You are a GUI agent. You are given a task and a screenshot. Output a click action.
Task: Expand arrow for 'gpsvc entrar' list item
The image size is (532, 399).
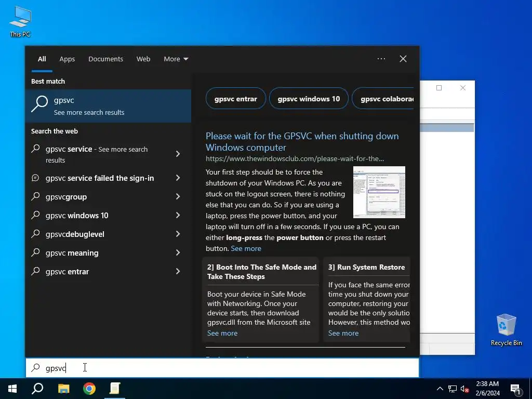coord(178,271)
